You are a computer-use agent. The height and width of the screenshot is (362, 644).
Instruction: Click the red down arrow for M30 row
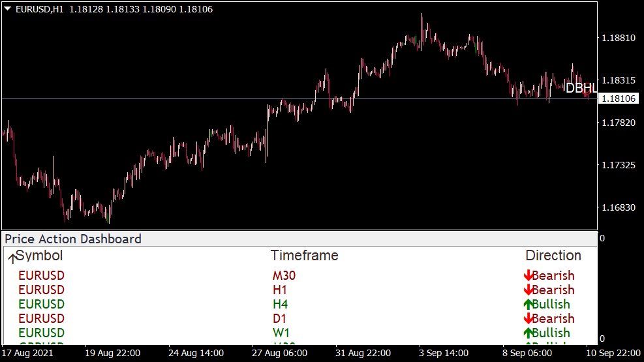coord(529,276)
